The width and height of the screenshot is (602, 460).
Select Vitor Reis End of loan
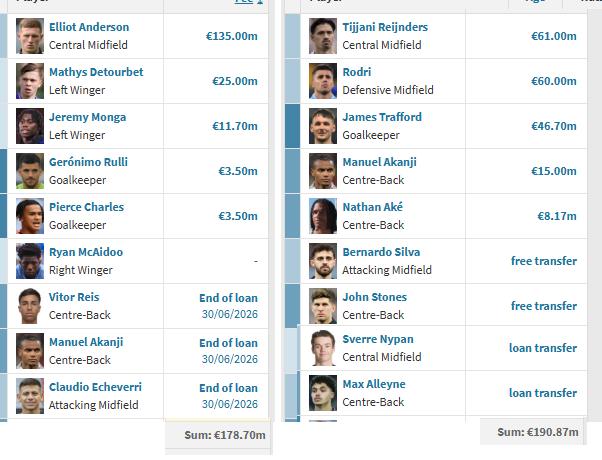[228, 298]
